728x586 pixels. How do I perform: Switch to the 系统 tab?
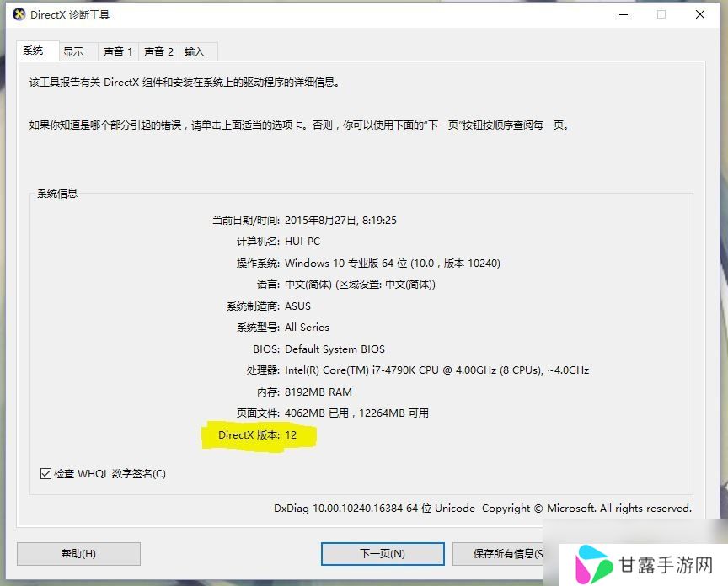click(37, 51)
